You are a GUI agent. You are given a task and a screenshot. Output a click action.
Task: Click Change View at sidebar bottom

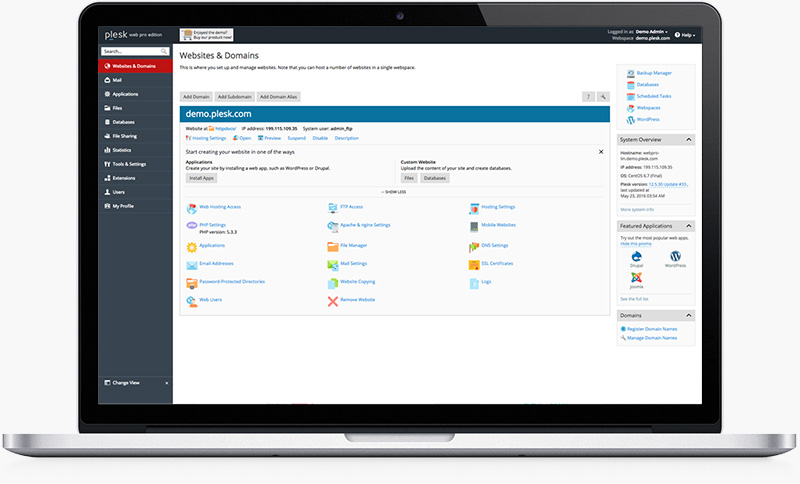(126, 383)
